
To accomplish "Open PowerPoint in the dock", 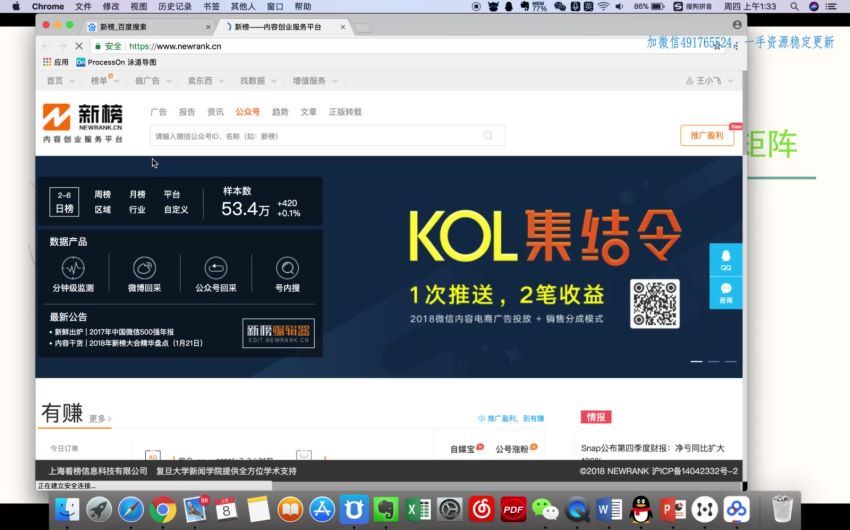I will (673, 510).
